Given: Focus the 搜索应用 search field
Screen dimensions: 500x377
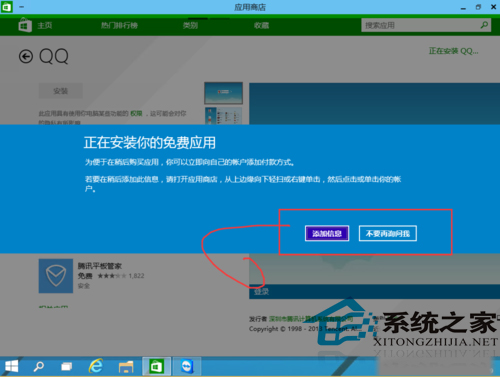Looking at the screenshot, I should click(x=426, y=25).
